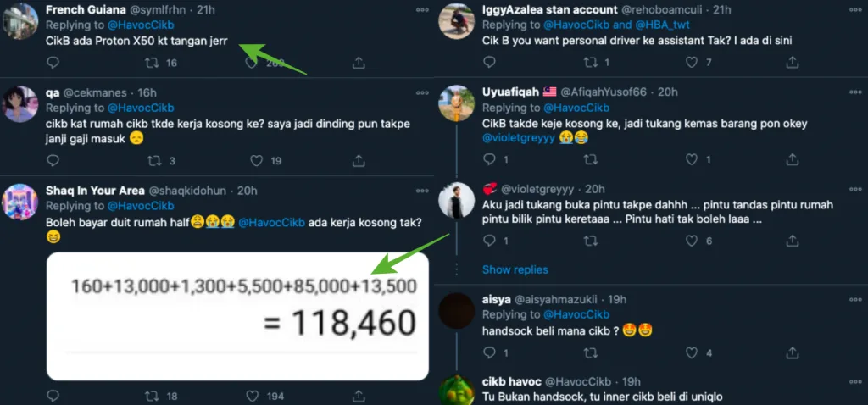Retweet French Guiana's tweet with 16 retweets
The image size is (868, 405).
click(153, 63)
